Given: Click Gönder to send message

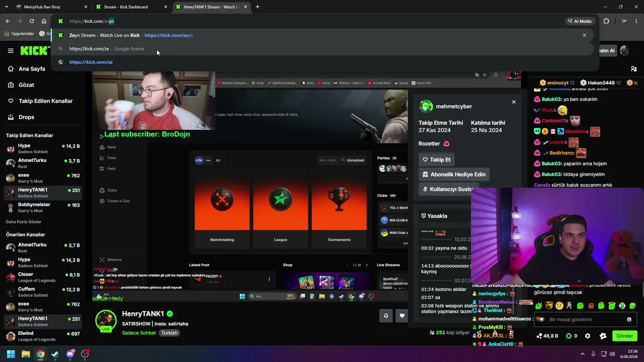Looking at the screenshot, I should [624, 336].
